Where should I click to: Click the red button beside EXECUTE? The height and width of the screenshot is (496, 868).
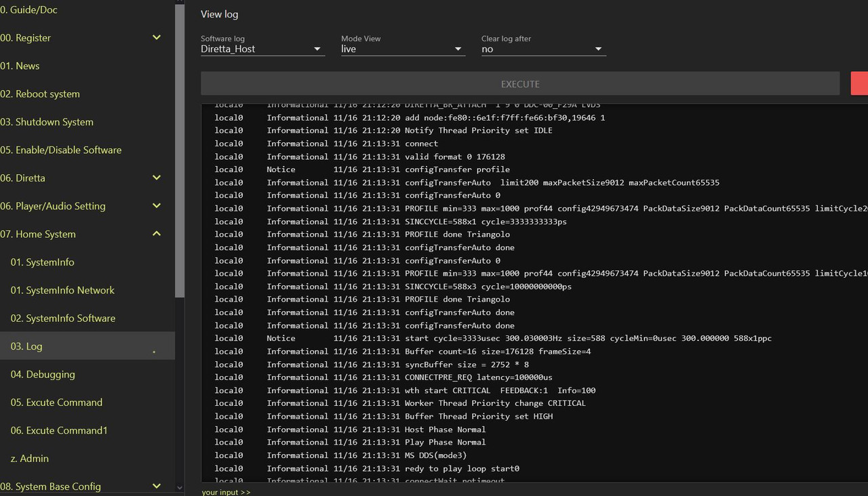[859, 84]
